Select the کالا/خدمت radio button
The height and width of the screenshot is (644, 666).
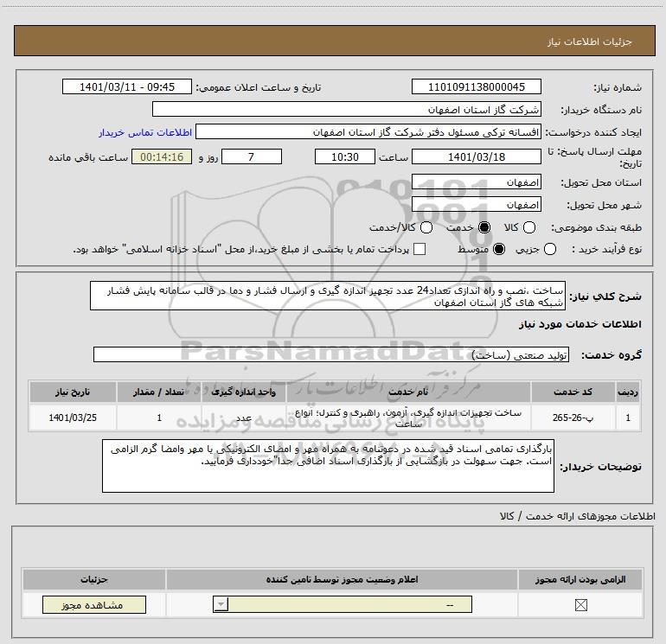pos(426,227)
